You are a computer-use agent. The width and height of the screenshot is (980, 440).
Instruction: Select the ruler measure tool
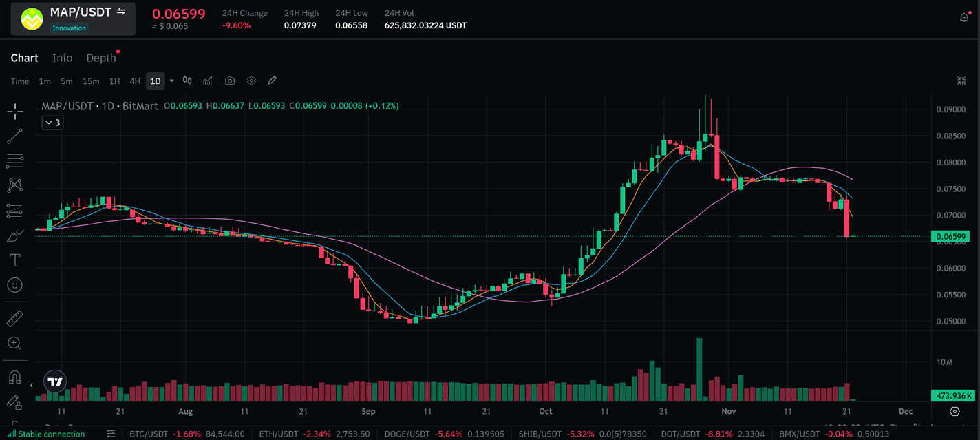click(x=14, y=318)
